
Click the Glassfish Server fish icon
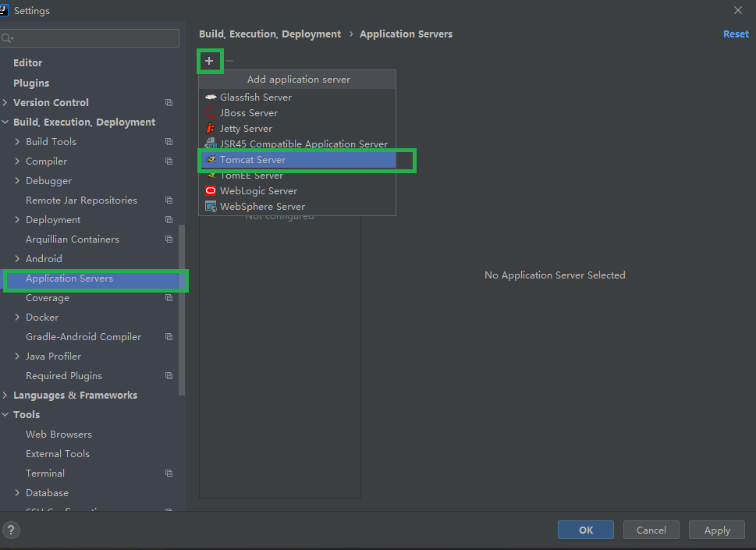[211, 98]
